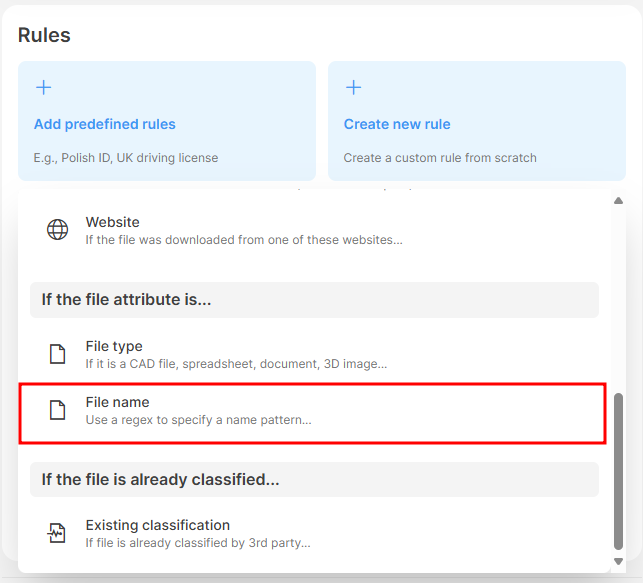643x583 pixels.
Task: Click the scrollbar down arrow
Action: (x=618, y=562)
